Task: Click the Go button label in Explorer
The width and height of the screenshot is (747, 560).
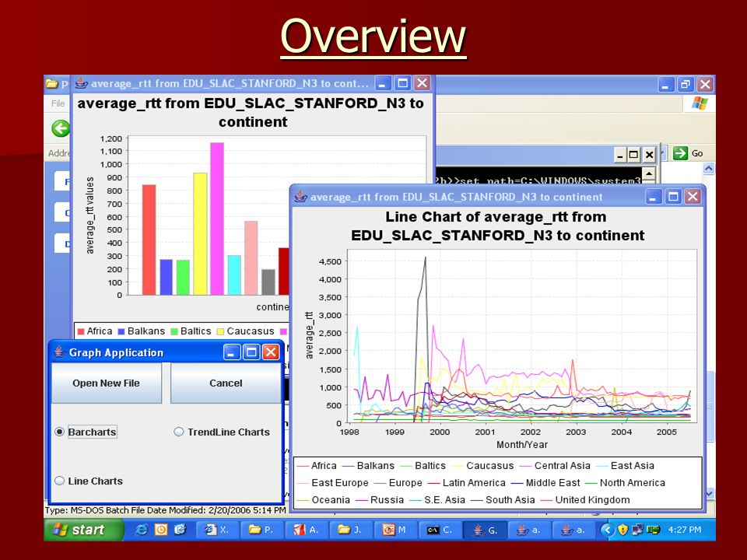Action: pyautogui.click(x=697, y=153)
